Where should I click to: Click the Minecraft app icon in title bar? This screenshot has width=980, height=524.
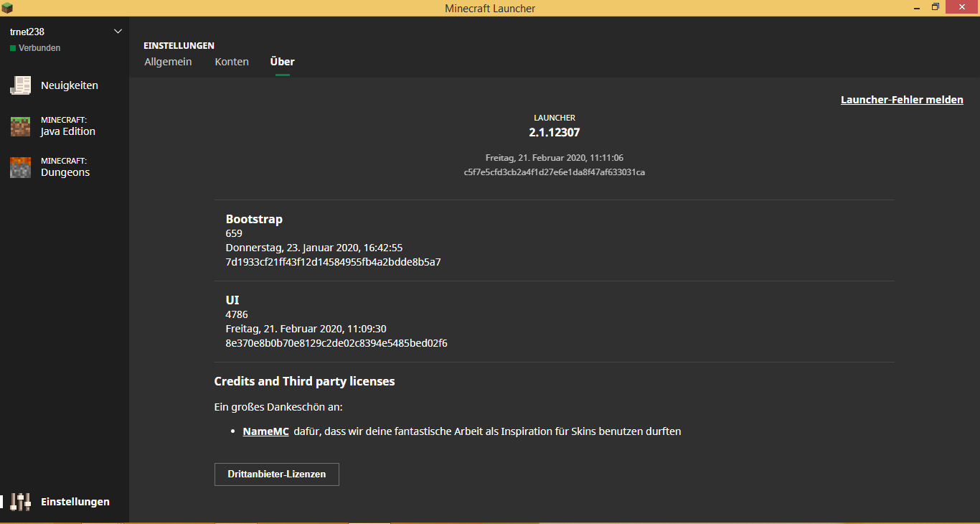8,8
